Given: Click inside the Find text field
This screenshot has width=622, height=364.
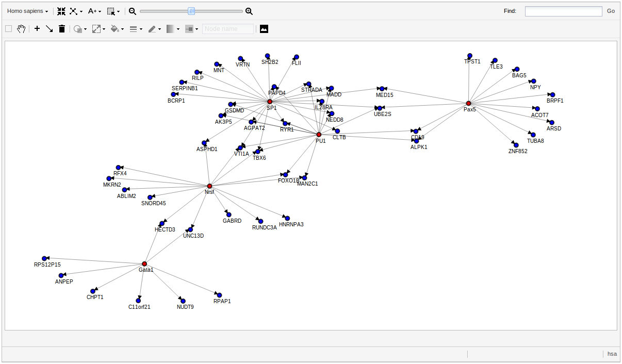Looking at the screenshot, I should pyautogui.click(x=563, y=11).
